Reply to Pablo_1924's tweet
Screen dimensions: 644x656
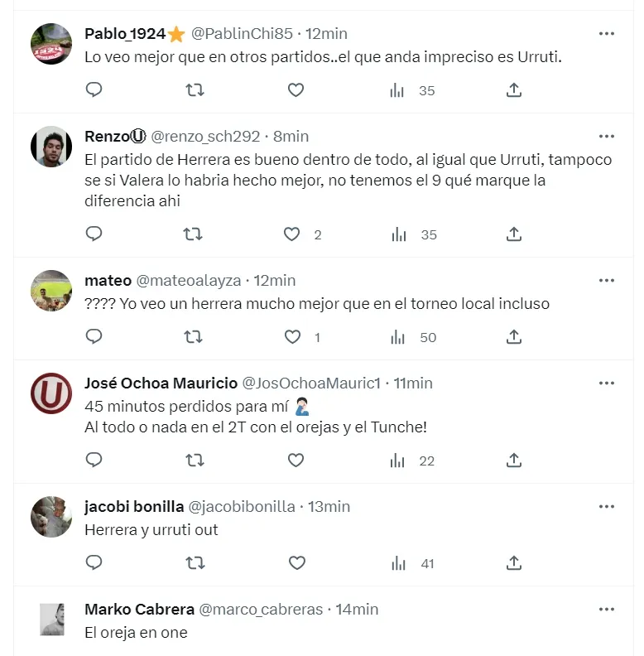[x=94, y=90]
